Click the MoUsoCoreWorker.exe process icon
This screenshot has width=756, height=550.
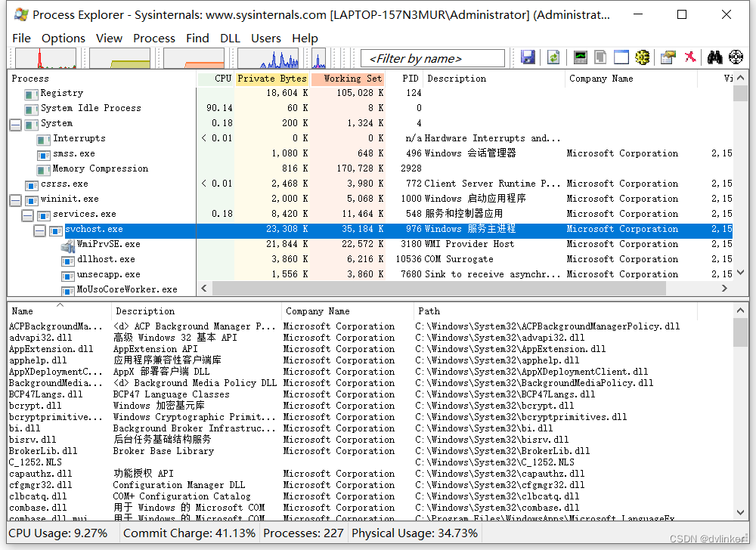(x=67, y=290)
